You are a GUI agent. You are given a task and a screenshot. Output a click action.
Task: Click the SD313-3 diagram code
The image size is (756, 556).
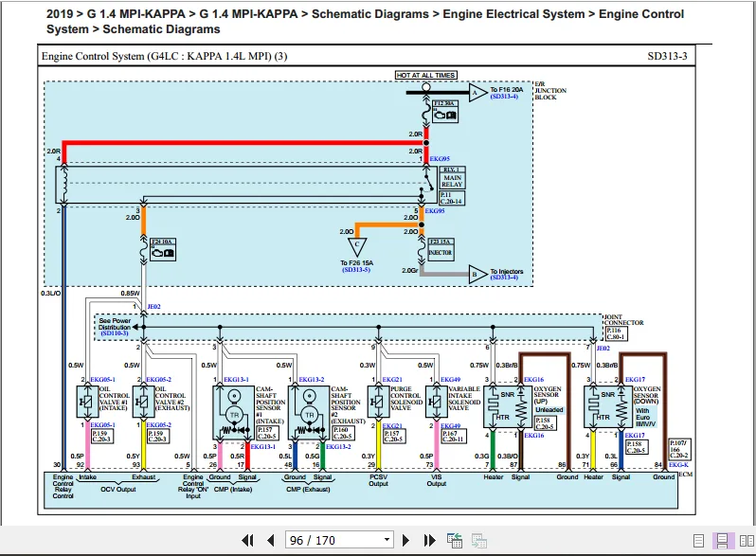click(x=667, y=56)
